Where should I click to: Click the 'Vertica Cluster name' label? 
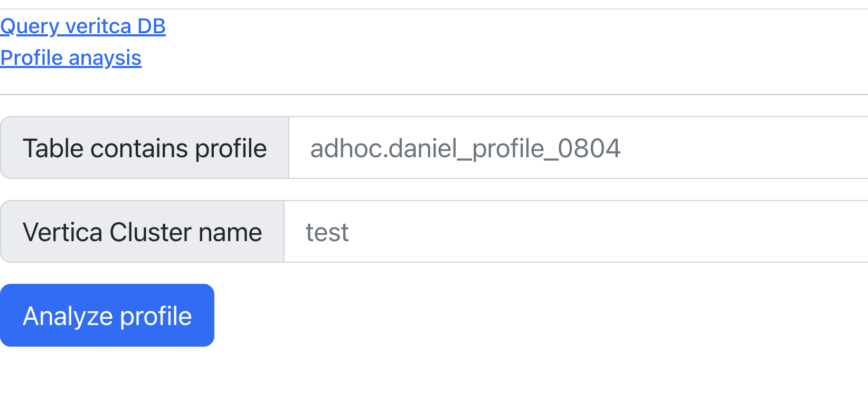pyautogui.click(x=143, y=232)
